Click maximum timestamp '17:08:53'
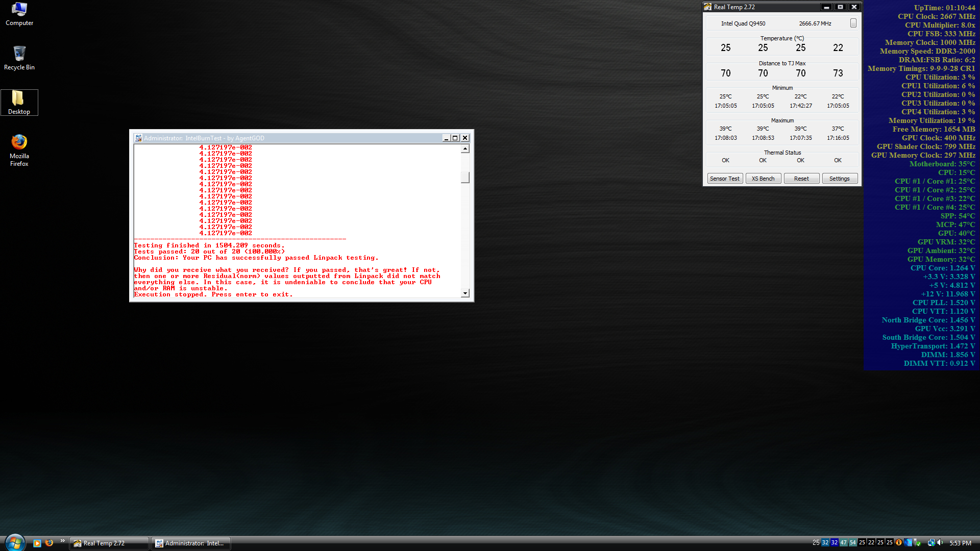 click(763, 138)
